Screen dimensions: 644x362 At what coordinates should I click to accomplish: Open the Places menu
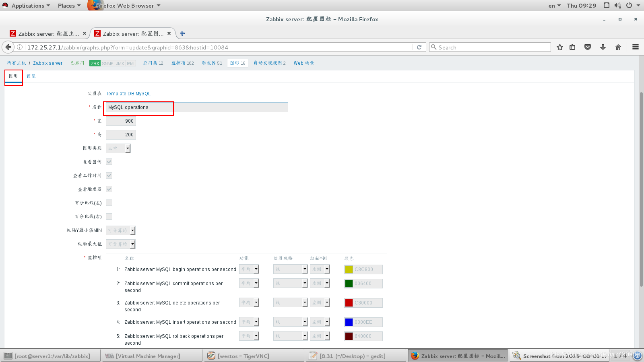click(x=69, y=5)
